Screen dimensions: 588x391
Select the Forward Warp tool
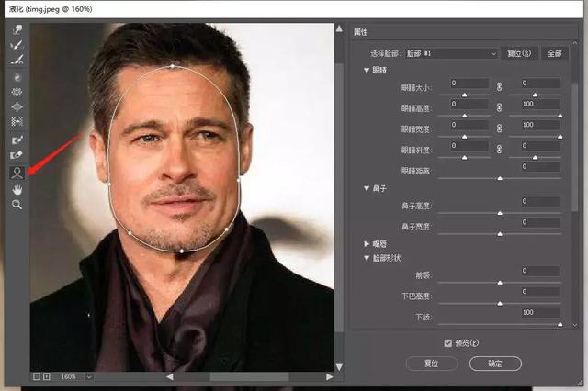pyautogui.click(x=17, y=28)
